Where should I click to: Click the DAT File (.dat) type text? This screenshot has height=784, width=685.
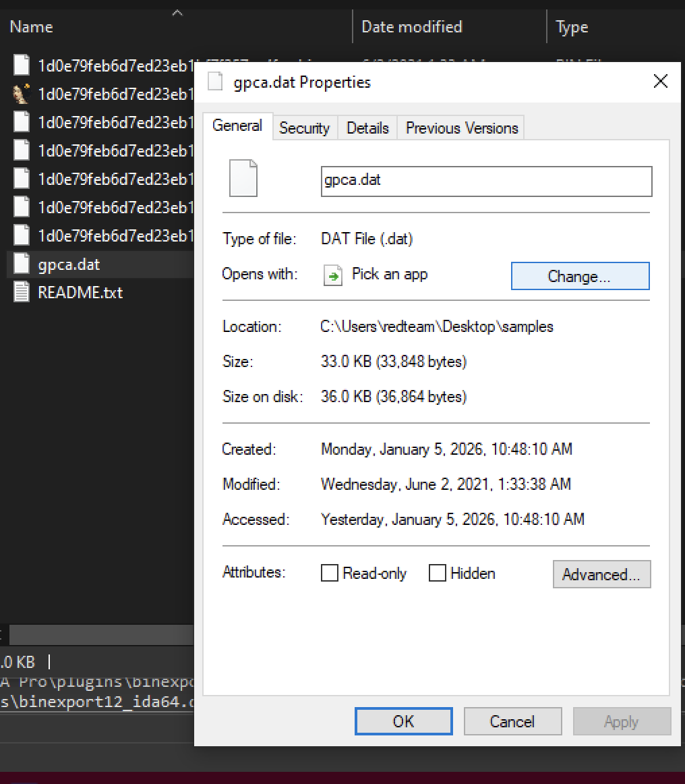367,239
